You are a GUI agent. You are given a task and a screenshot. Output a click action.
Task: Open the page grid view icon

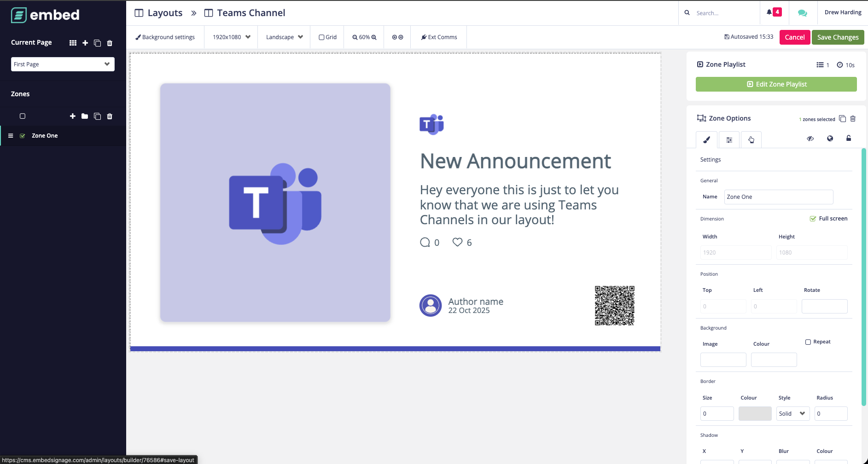pyautogui.click(x=73, y=43)
